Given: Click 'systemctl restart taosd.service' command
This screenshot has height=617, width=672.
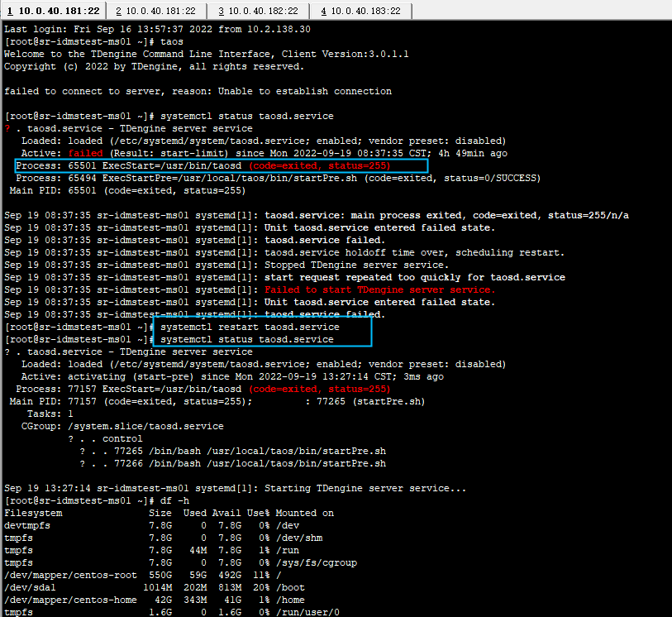Looking at the screenshot, I should coord(250,327).
